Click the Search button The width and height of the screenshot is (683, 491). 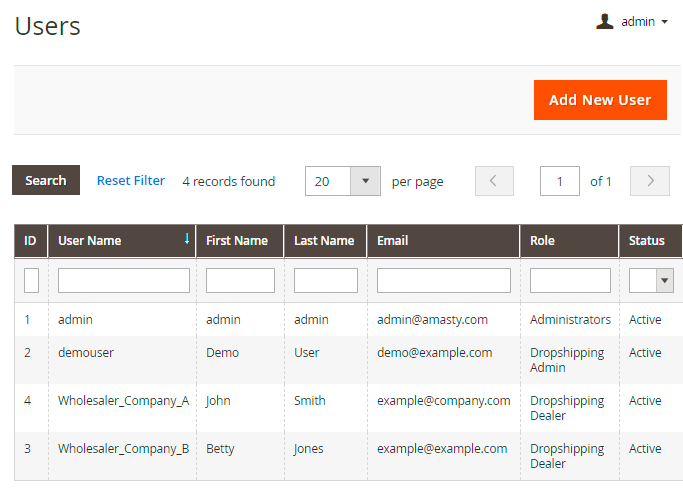tap(46, 181)
